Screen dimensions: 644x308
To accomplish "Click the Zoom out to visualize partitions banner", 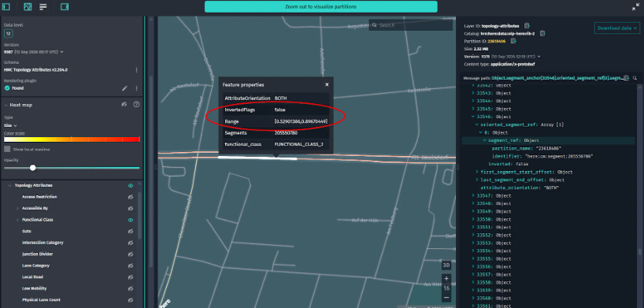I will point(320,6).
